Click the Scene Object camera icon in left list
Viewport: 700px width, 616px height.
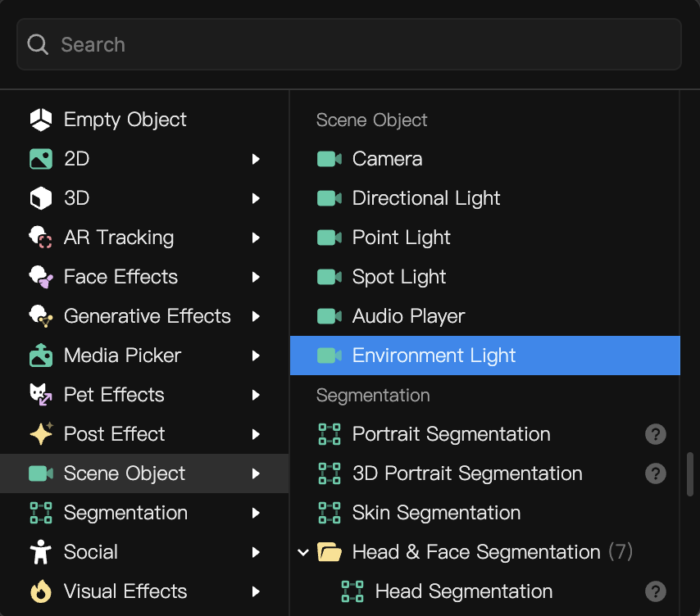pyautogui.click(x=41, y=473)
